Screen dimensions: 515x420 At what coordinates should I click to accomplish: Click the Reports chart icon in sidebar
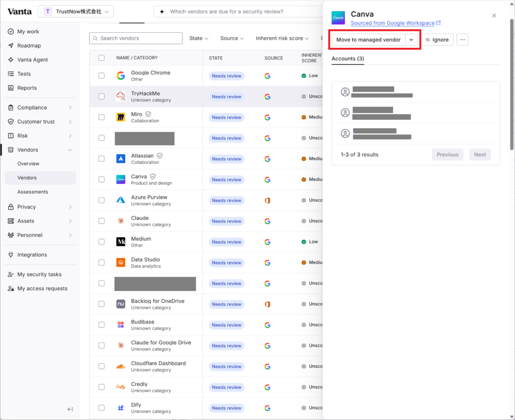pos(11,88)
